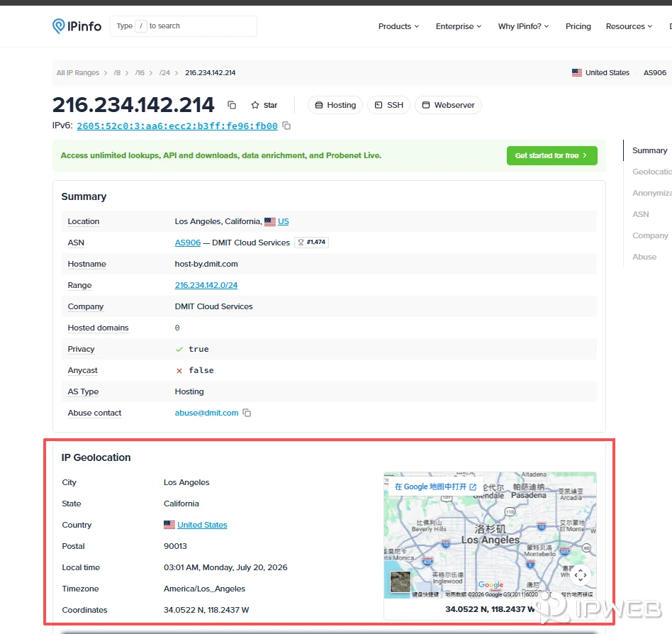The image size is (672, 634).
Task: Select the SSH tag
Action: point(389,105)
